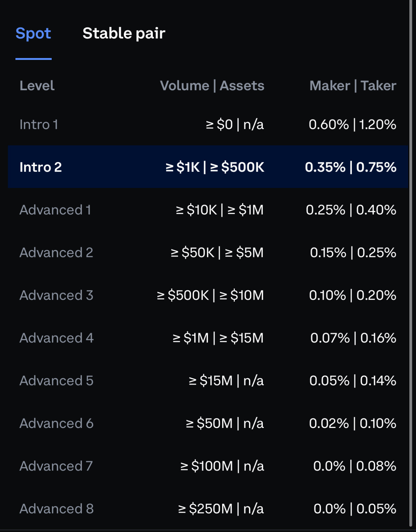Viewport: 416px width, 532px height.
Task: Select the Advanced 8 fee tier
Action: coord(57,509)
